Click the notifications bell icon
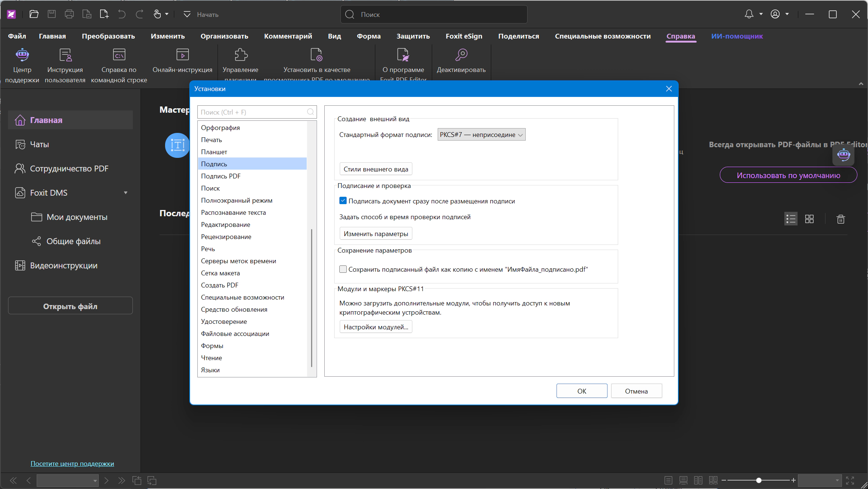Image resolution: width=868 pixels, height=489 pixels. [x=749, y=14]
